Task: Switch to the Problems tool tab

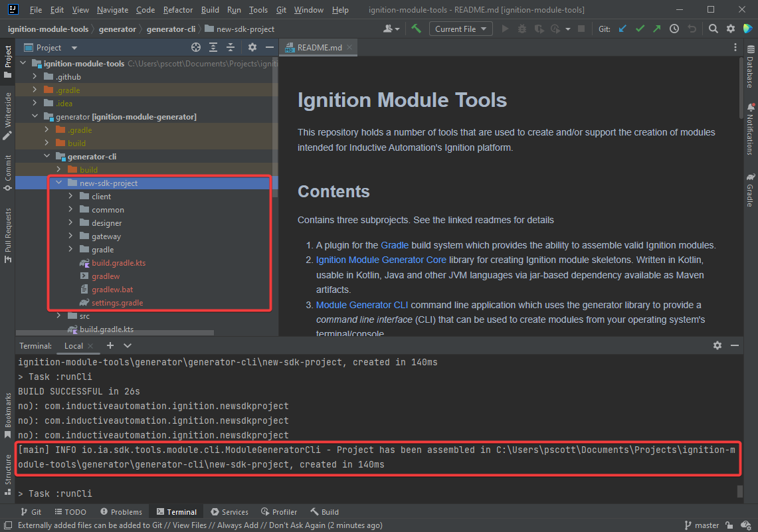Action: click(x=122, y=511)
